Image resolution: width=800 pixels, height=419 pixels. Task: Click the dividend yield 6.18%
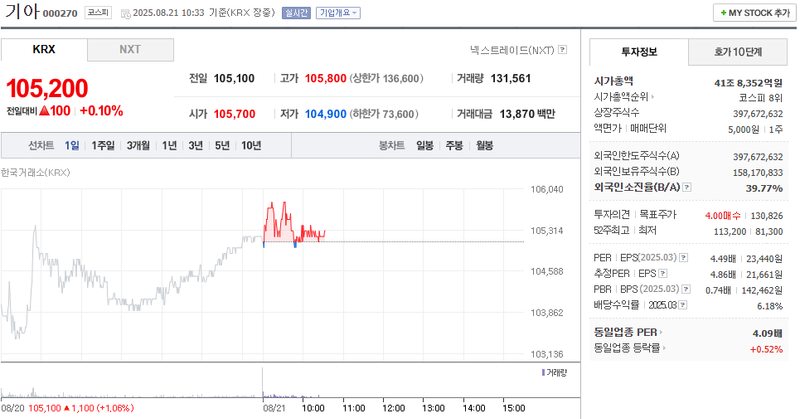(770, 306)
